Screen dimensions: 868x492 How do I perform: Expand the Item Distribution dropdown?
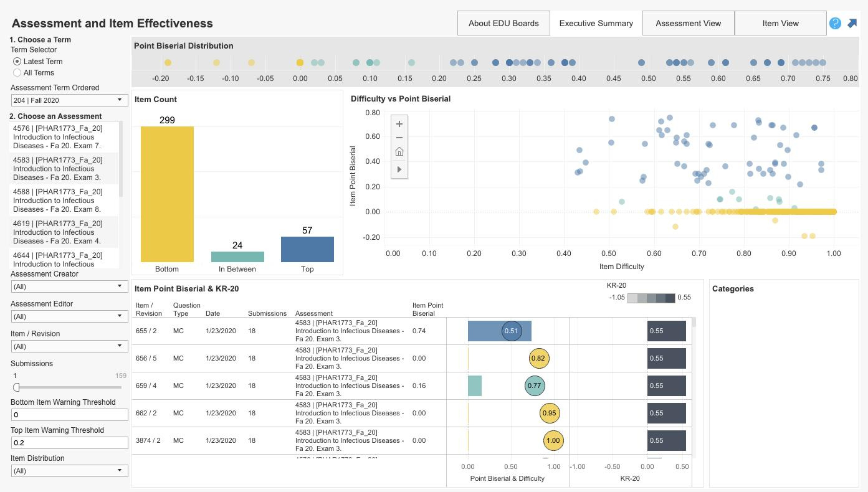[69, 471]
